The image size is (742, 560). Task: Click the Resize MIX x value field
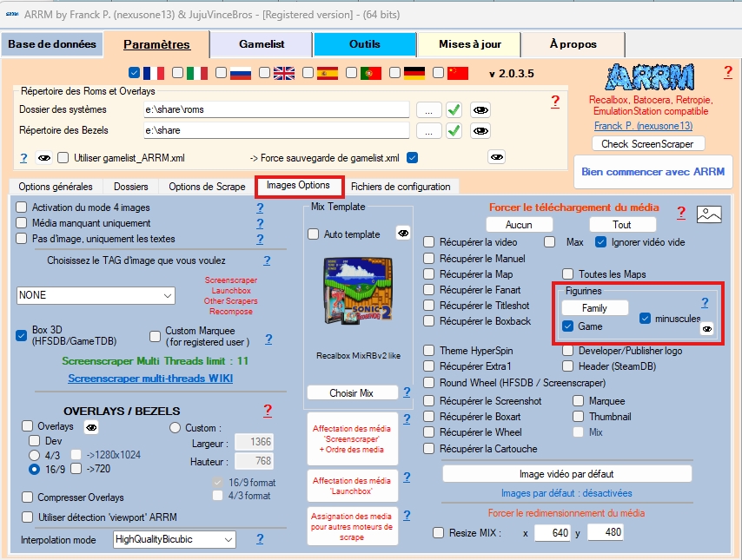click(x=553, y=532)
